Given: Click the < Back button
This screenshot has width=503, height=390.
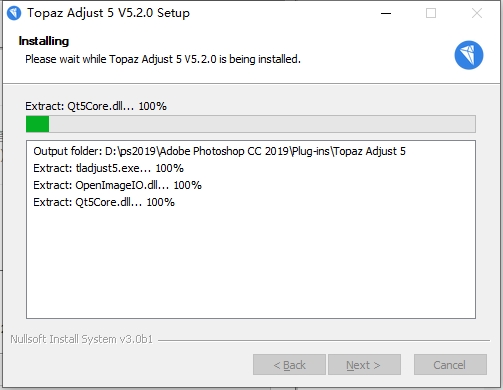Looking at the screenshot, I should [289, 365].
